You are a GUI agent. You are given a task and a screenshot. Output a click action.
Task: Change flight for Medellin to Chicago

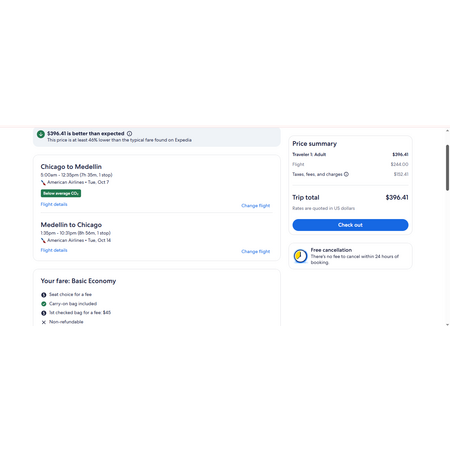tap(256, 251)
